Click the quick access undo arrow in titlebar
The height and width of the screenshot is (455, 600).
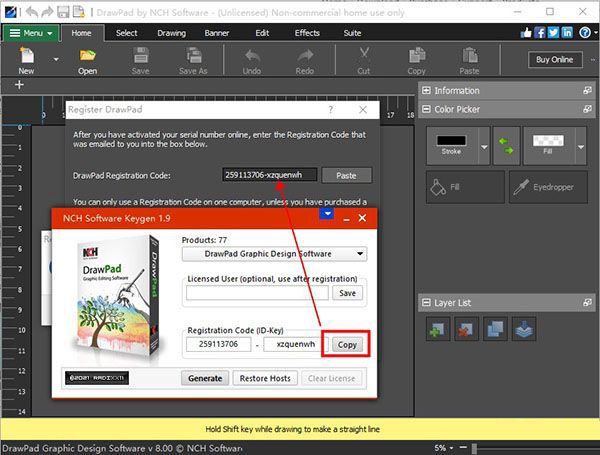click(32, 12)
